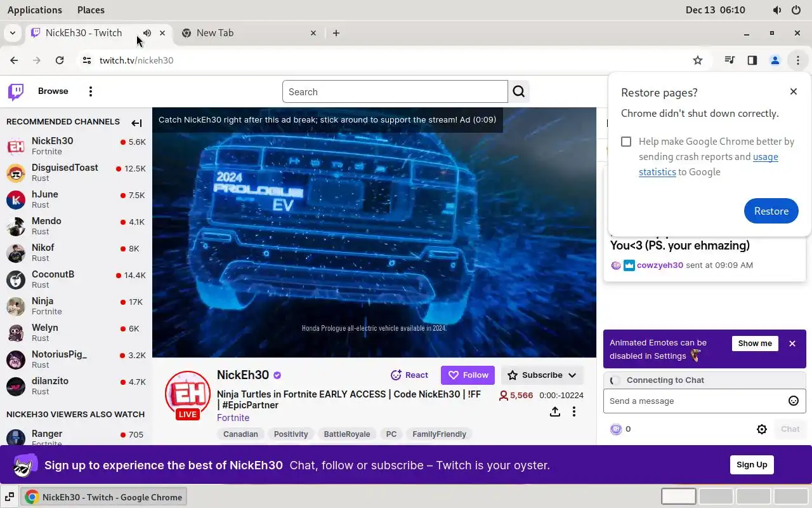This screenshot has width=812, height=508.
Task: Select the Chrome taskbar window button
Action: [x=105, y=497]
